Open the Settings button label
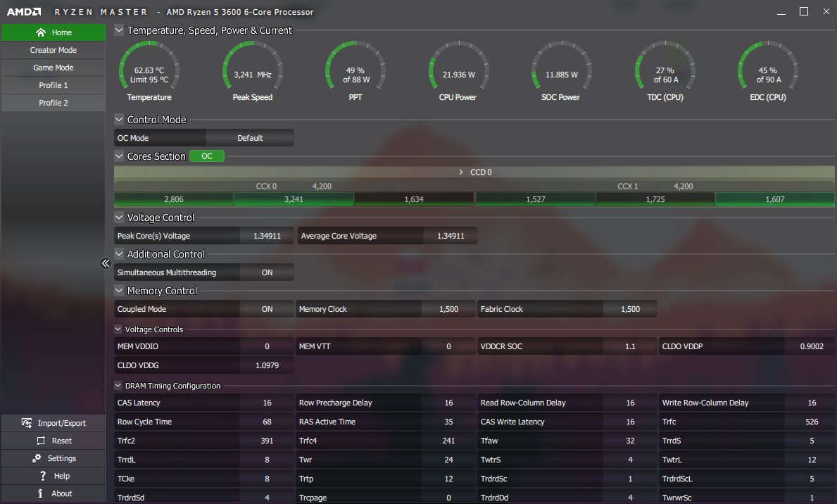 pos(62,458)
